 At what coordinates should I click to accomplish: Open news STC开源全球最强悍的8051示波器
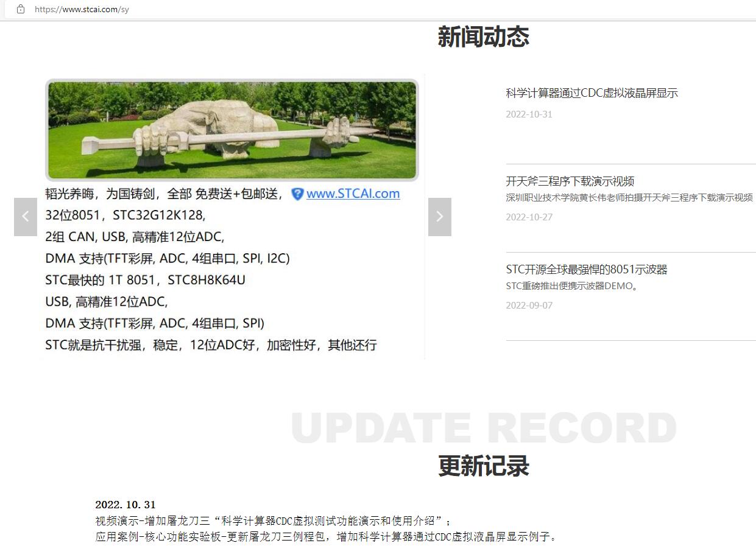(x=586, y=270)
